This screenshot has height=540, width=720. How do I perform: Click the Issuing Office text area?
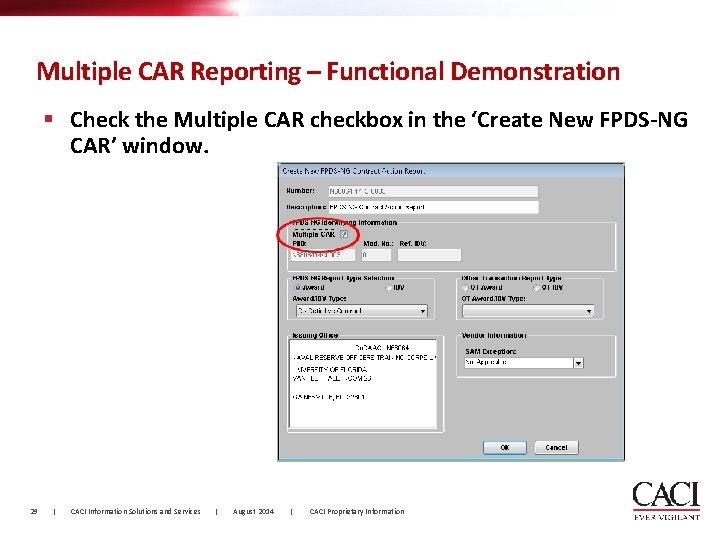pyautogui.click(x=363, y=383)
